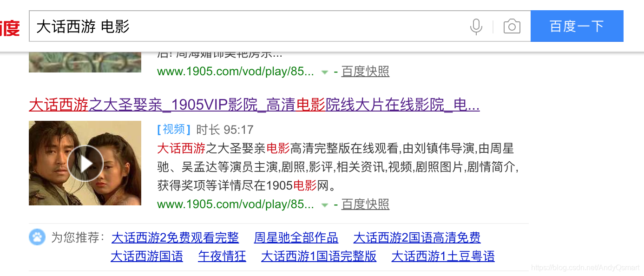The width and height of the screenshot is (644, 276).
Task: Open suggestion 午夜情狂
Action: tap(222, 256)
